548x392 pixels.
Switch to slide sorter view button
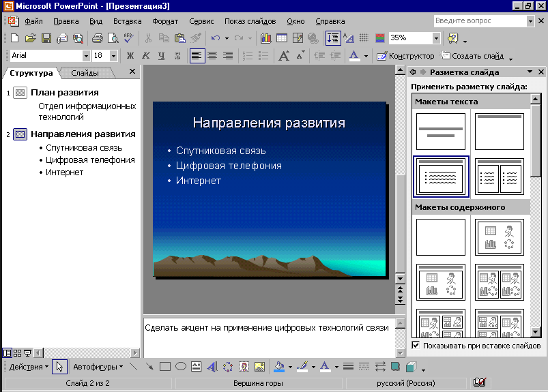[17, 353]
